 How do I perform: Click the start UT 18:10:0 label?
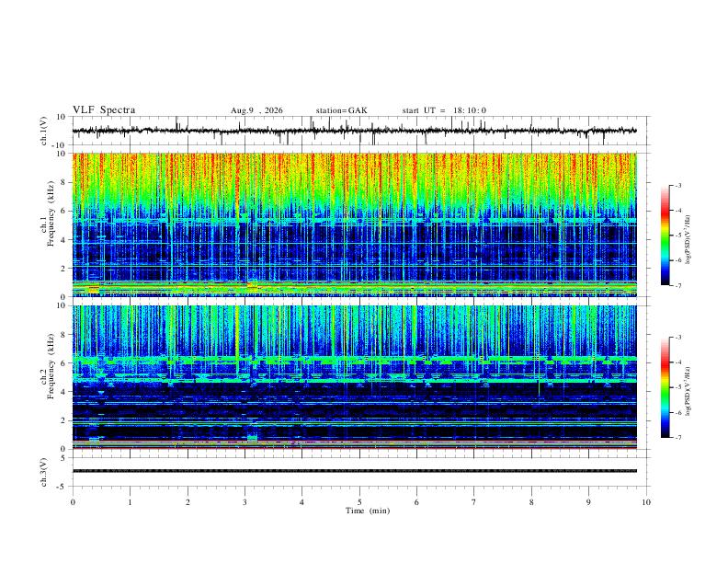(444, 110)
